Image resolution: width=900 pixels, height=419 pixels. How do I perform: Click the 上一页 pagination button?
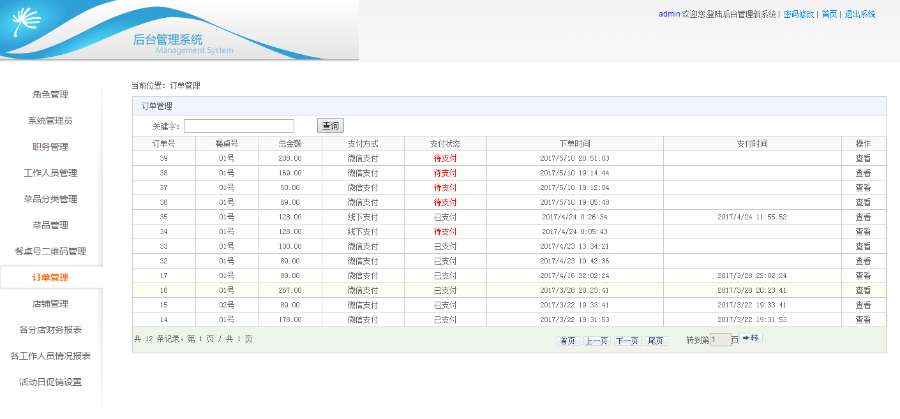597,341
